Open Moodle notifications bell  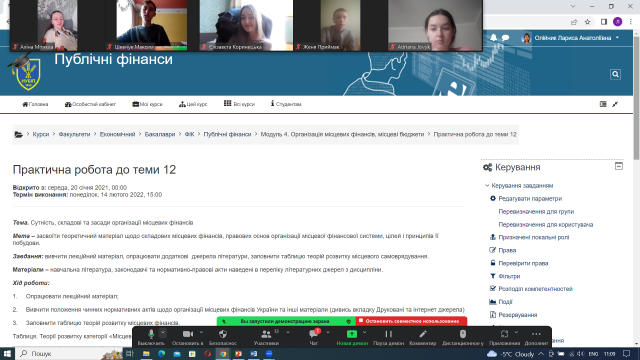pyautogui.click(x=493, y=38)
